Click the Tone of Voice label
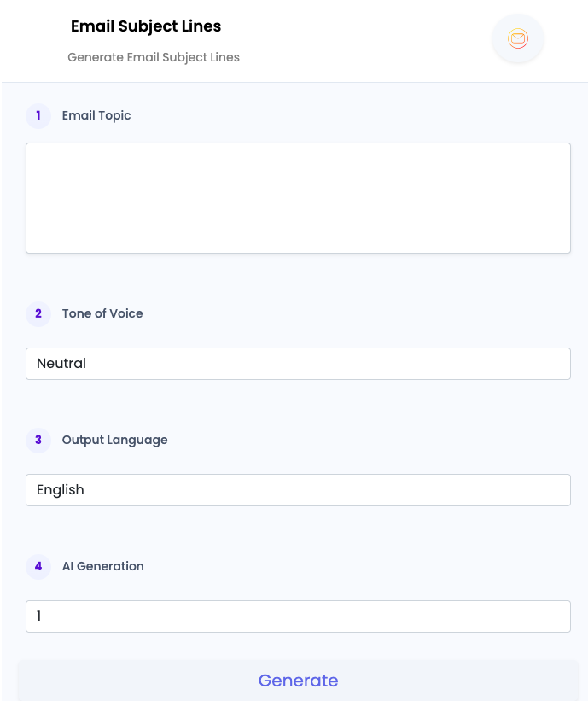Image resolution: width=588 pixels, height=701 pixels. [102, 314]
